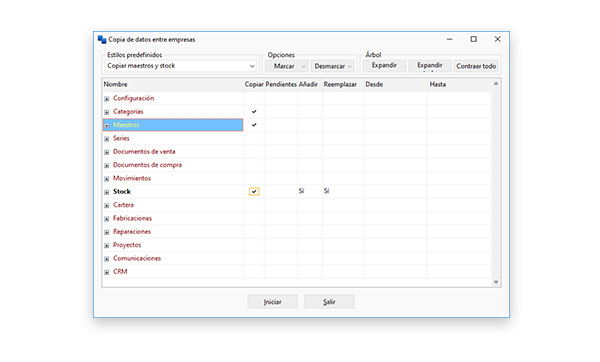Select the Comunicaciones row label
Viewport: 600px width, 362px height.
[x=137, y=258]
